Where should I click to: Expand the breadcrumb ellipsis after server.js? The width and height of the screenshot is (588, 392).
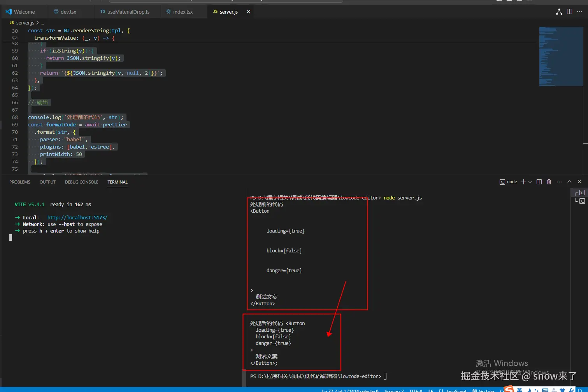click(42, 23)
